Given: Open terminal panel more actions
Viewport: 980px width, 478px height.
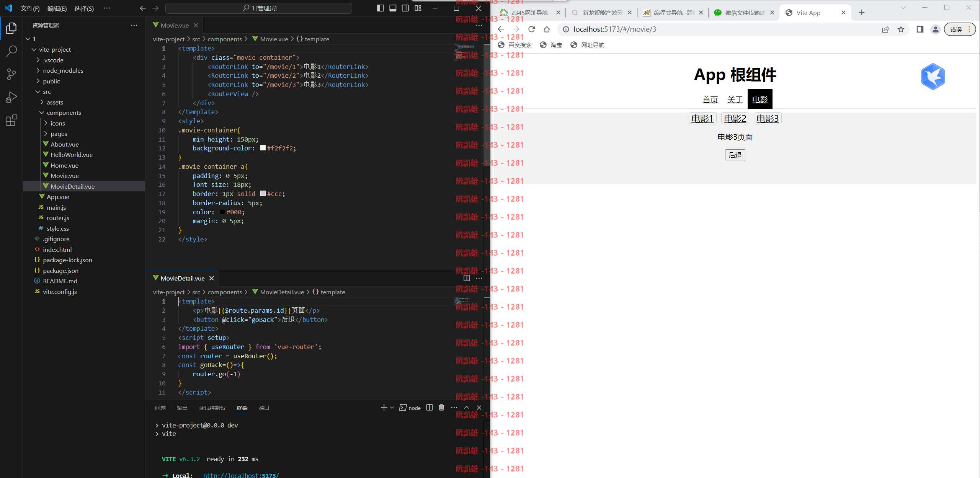Looking at the screenshot, I should pos(454,408).
